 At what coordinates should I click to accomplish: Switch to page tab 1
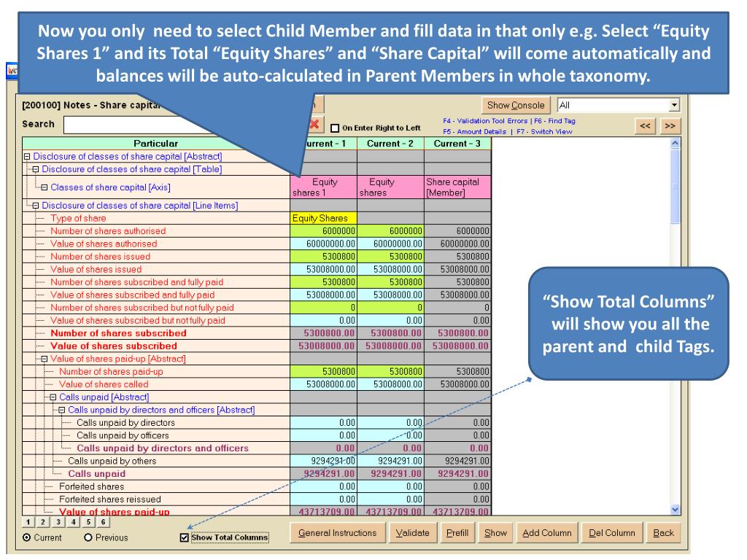point(28,522)
